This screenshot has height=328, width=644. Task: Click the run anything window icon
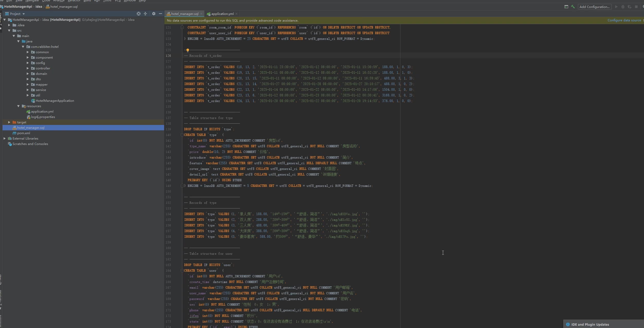[566, 7]
